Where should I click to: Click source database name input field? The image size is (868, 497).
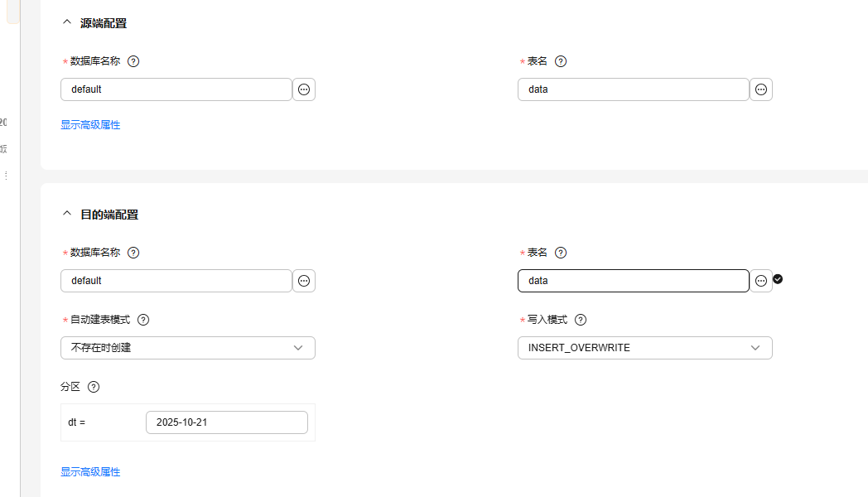(x=176, y=89)
